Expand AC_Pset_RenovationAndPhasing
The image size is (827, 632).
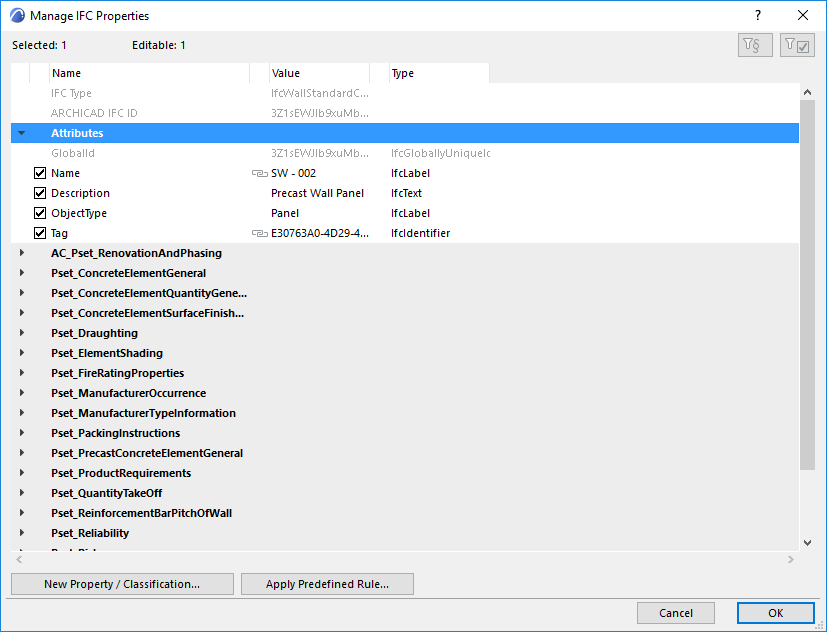22,253
